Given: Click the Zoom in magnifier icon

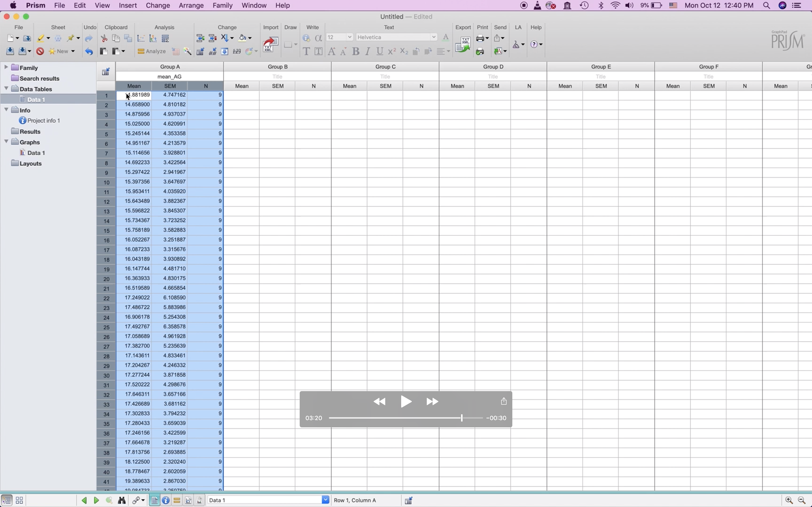Looking at the screenshot, I should pos(789,500).
